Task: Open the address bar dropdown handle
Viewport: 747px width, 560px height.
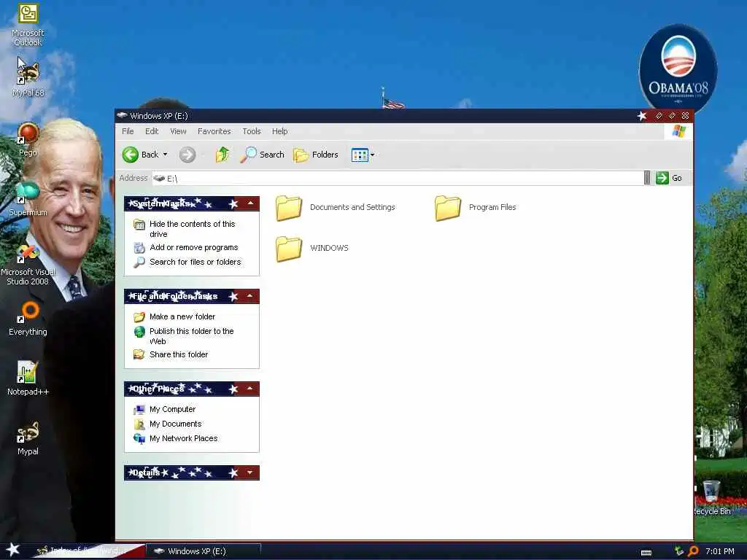Action: [x=647, y=178]
